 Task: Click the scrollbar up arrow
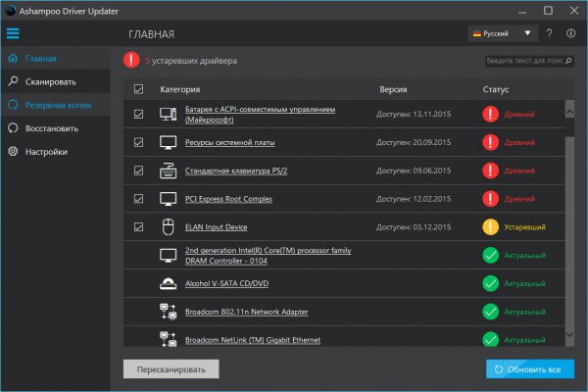[569, 112]
